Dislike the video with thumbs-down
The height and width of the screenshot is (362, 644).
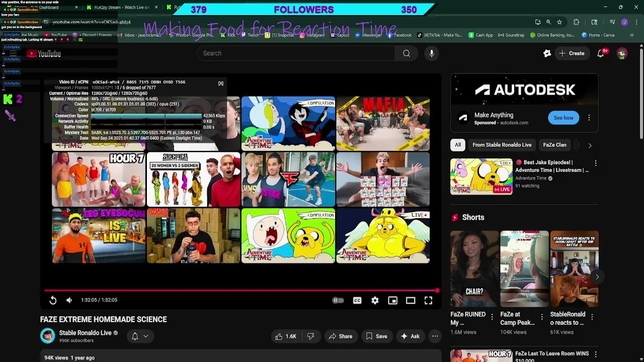pos(310,336)
